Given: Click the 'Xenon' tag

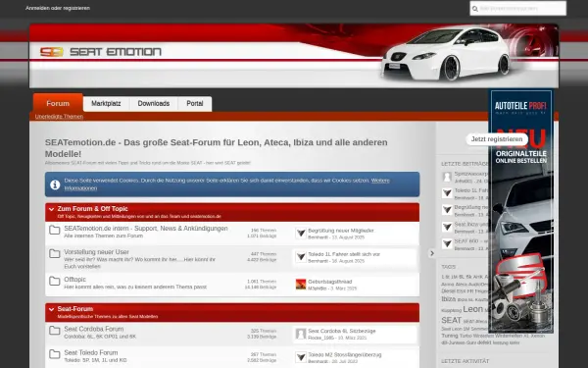Looking at the screenshot, I should click(538, 336).
